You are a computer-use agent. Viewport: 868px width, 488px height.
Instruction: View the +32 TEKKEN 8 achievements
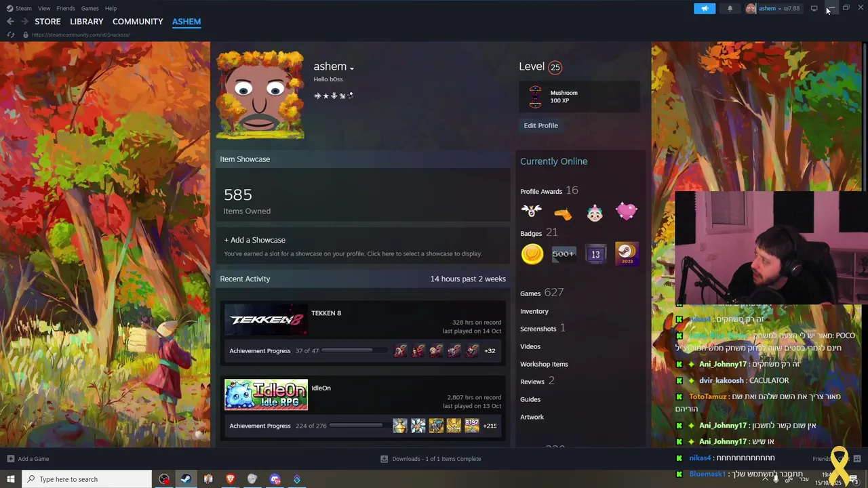pos(490,350)
